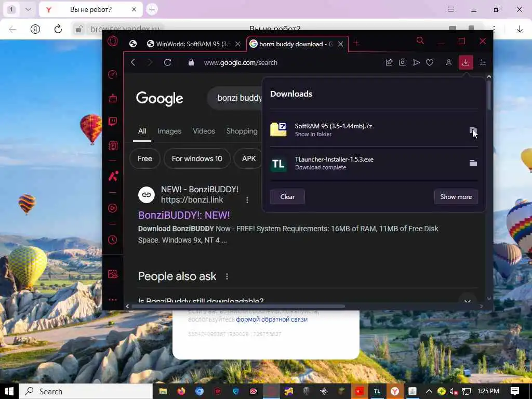Open the gallery image icon in sidebar
The width and height of the screenshot is (532, 399).
tap(113, 274)
